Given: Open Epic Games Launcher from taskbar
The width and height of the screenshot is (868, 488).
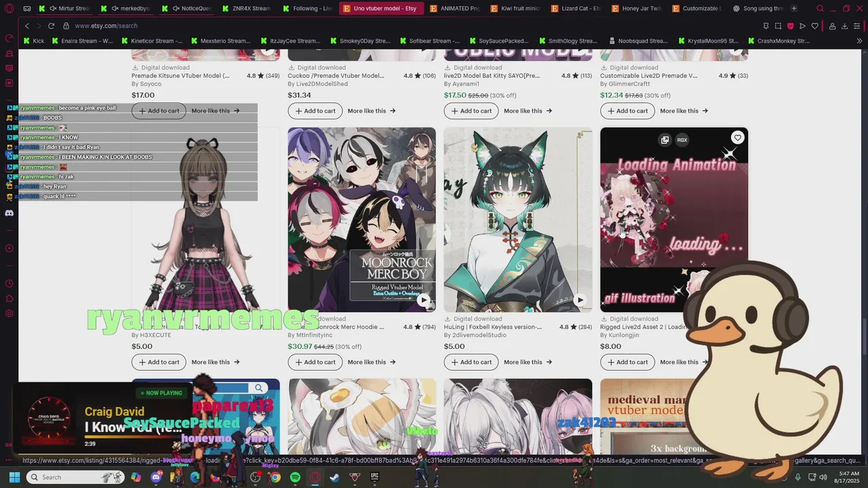Looking at the screenshot, I should pyautogui.click(x=374, y=477).
